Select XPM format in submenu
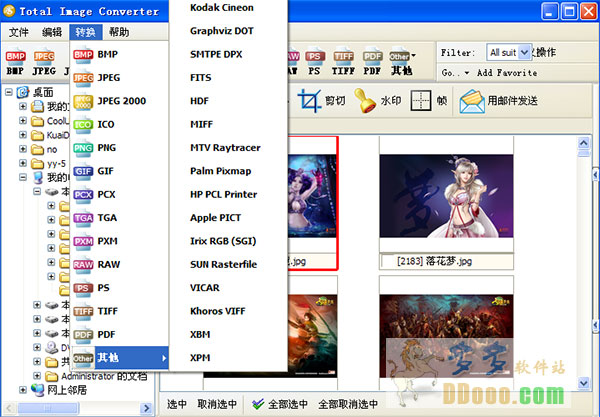Screen dimensions: 600x417 click(228, 358)
